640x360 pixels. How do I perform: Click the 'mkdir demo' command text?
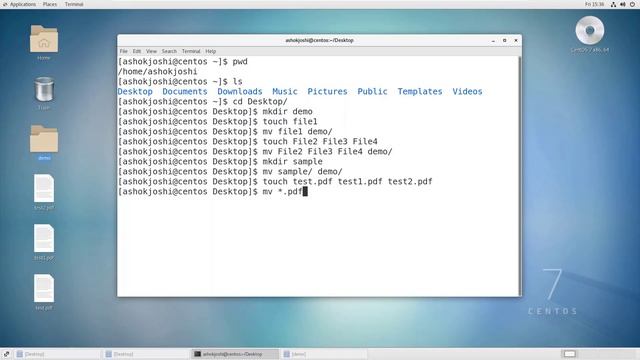[287, 111]
